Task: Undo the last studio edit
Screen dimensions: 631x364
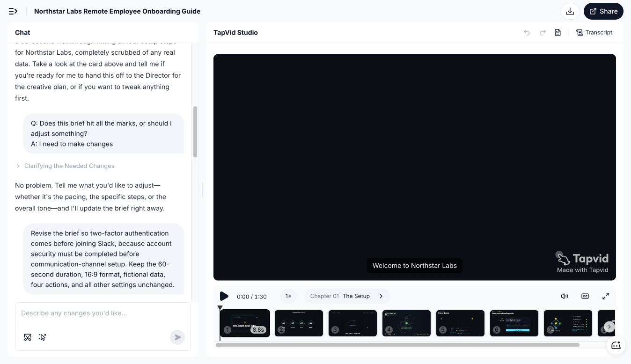Action: (527, 32)
